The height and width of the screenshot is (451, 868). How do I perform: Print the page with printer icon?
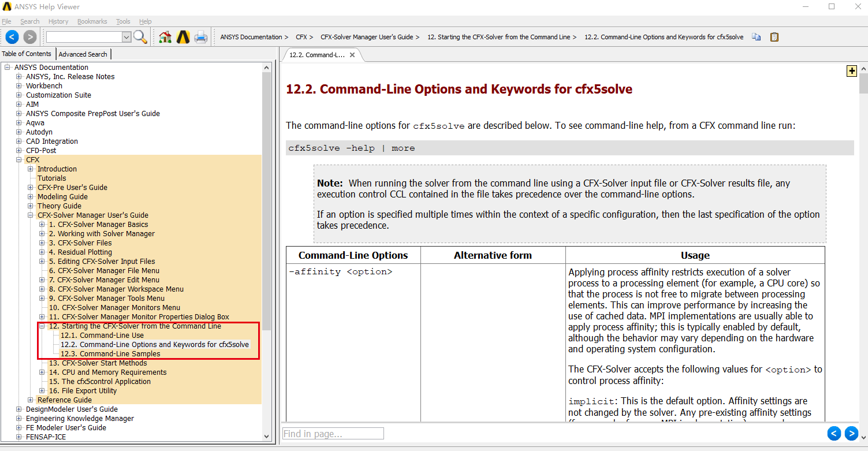(x=201, y=37)
